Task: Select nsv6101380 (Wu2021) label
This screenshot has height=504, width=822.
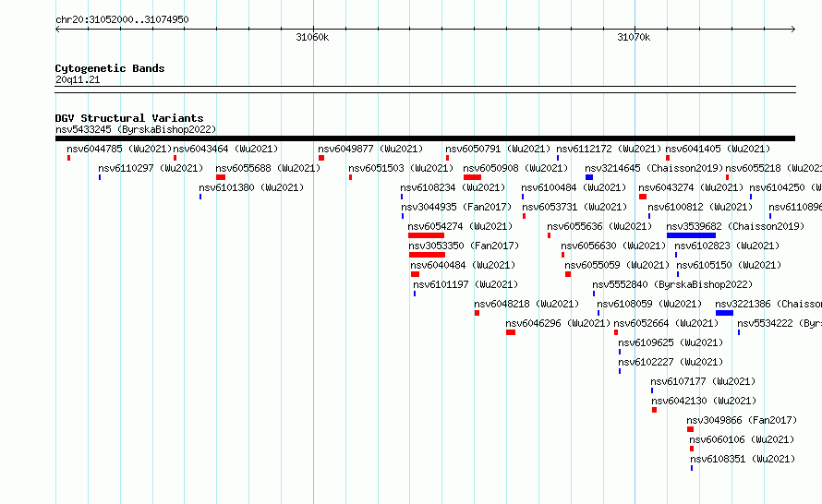Action: point(251,187)
